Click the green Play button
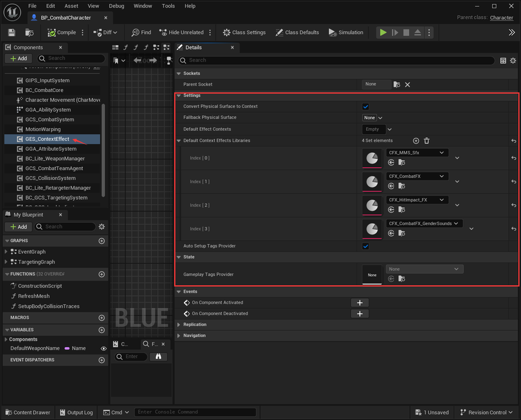 383,32
